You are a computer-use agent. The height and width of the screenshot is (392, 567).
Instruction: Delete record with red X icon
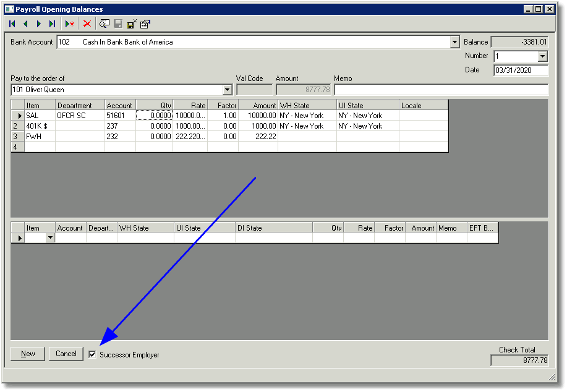(x=87, y=24)
